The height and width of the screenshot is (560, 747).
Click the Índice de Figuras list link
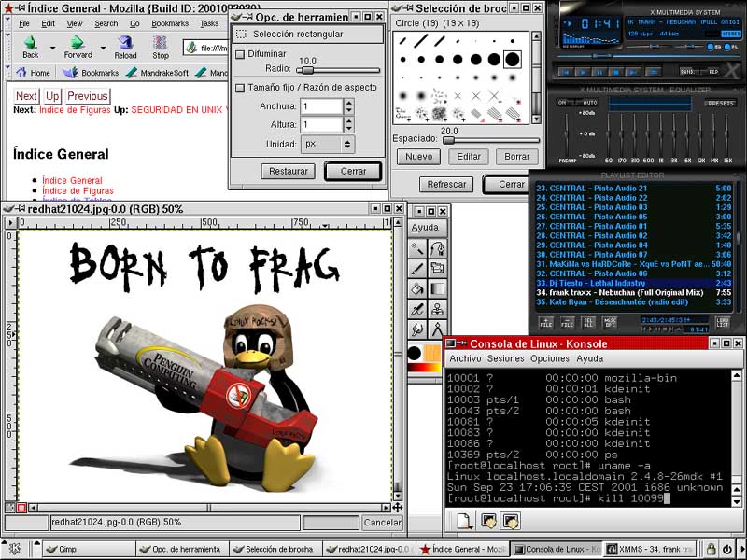(x=78, y=191)
